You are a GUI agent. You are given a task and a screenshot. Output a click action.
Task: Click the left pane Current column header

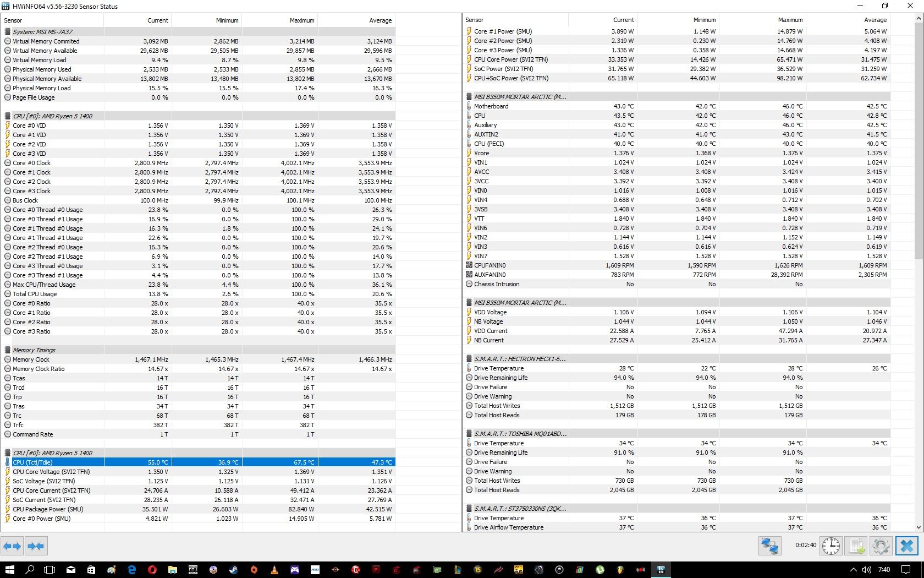pyautogui.click(x=137, y=20)
